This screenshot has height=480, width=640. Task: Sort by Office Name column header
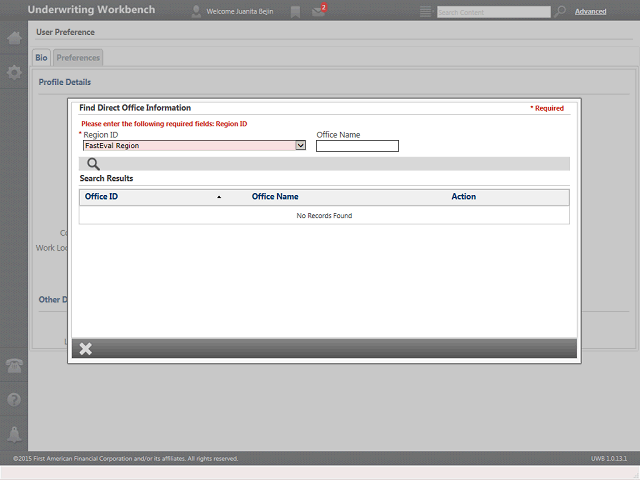tap(275, 196)
